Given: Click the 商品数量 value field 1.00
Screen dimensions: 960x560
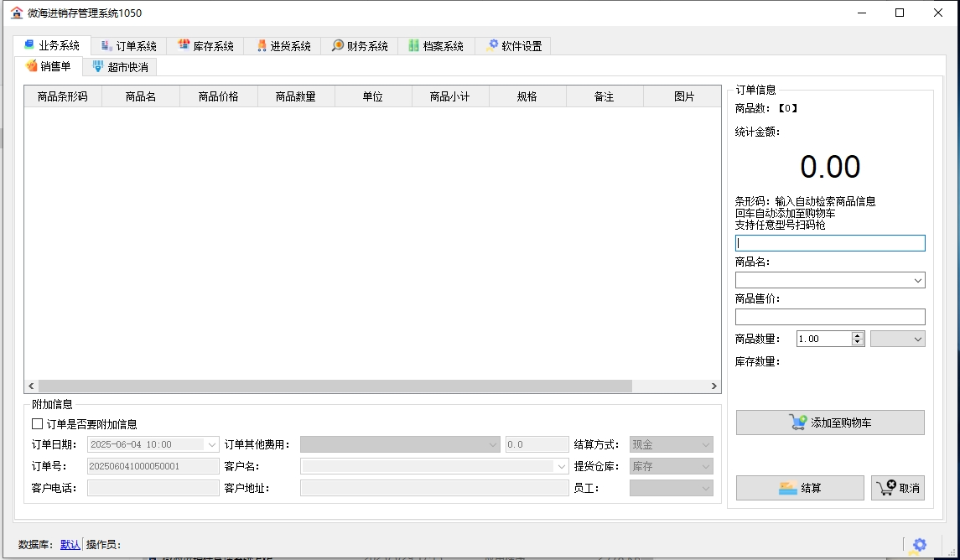Looking at the screenshot, I should [x=824, y=339].
